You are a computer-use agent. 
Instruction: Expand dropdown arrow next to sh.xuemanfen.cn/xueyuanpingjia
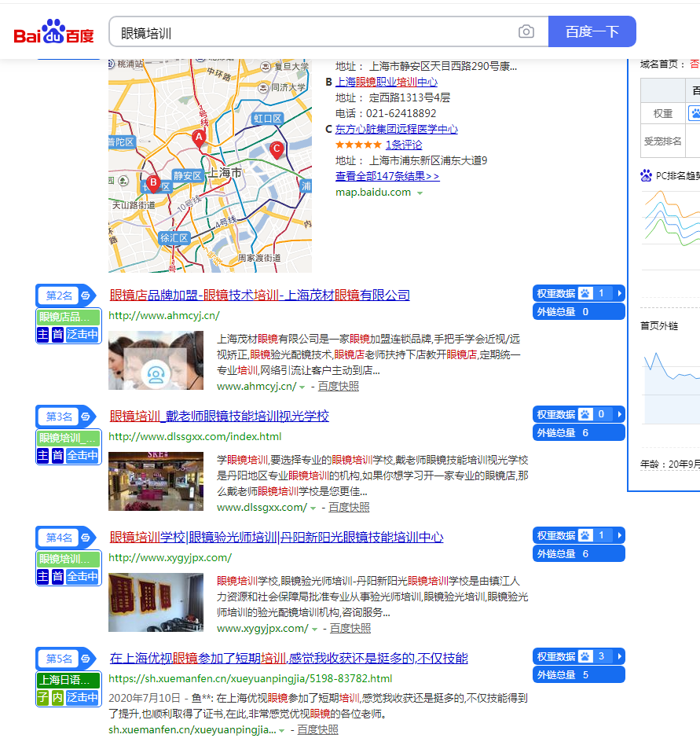click(281, 730)
